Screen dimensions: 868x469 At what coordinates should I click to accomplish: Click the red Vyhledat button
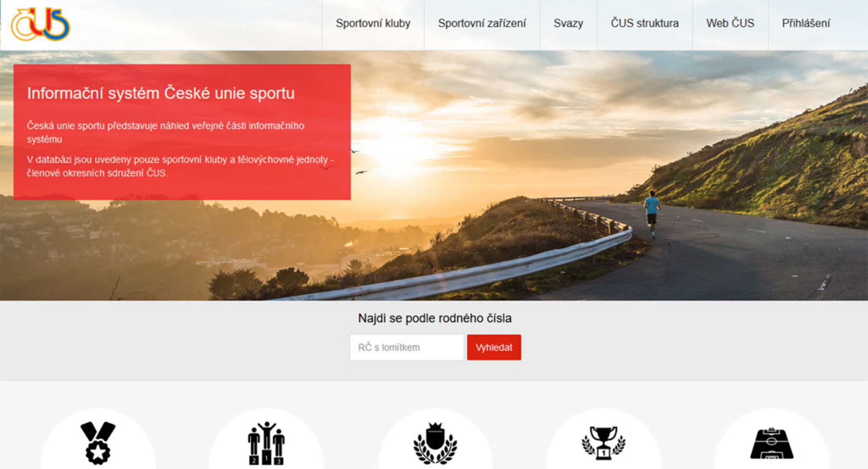(x=494, y=347)
